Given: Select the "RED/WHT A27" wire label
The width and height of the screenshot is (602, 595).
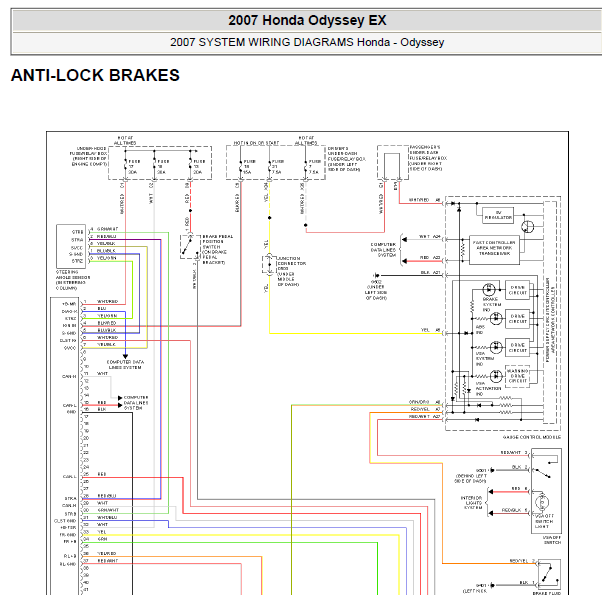Looking at the screenshot, I should pos(425,416).
